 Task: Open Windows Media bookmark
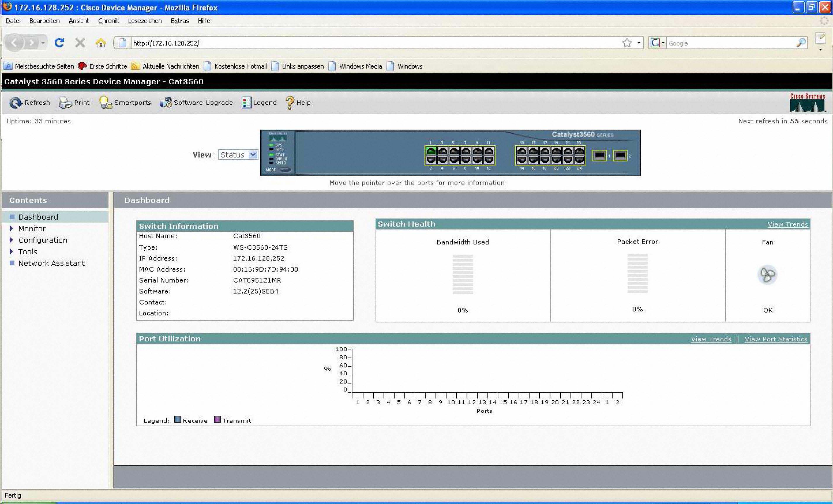point(355,66)
